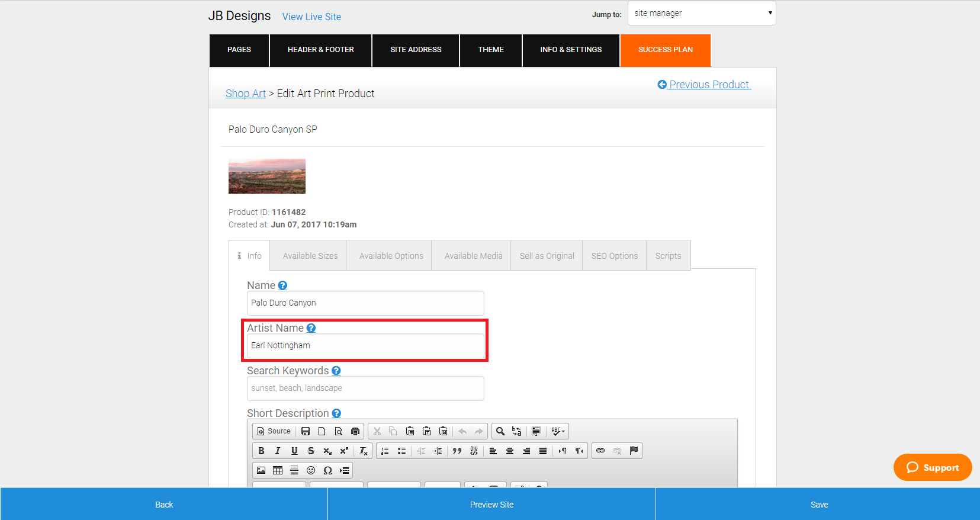The image size is (980, 520).
Task: Expand the spell check ABC dropdown
Action: [558, 431]
